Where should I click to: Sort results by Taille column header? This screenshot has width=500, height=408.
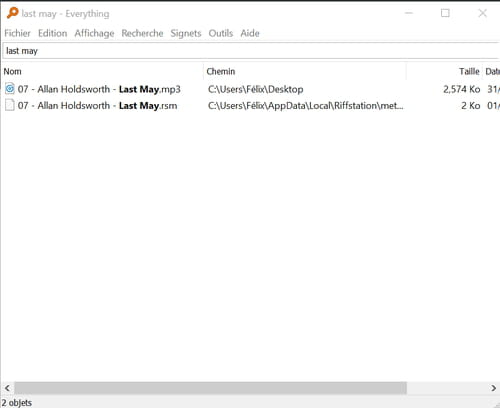click(x=444, y=71)
